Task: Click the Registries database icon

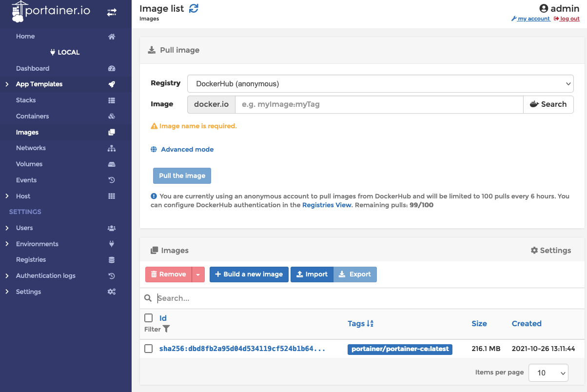Action: click(112, 260)
